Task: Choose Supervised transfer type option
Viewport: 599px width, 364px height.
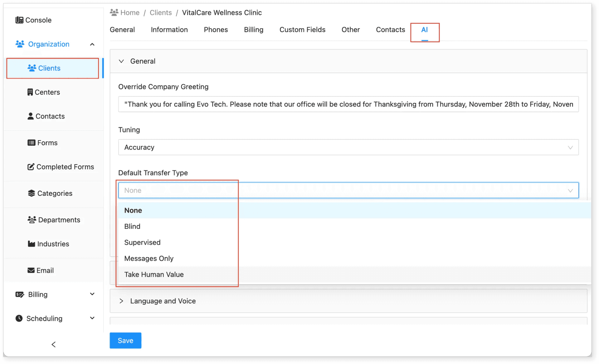Action: (354, 242)
